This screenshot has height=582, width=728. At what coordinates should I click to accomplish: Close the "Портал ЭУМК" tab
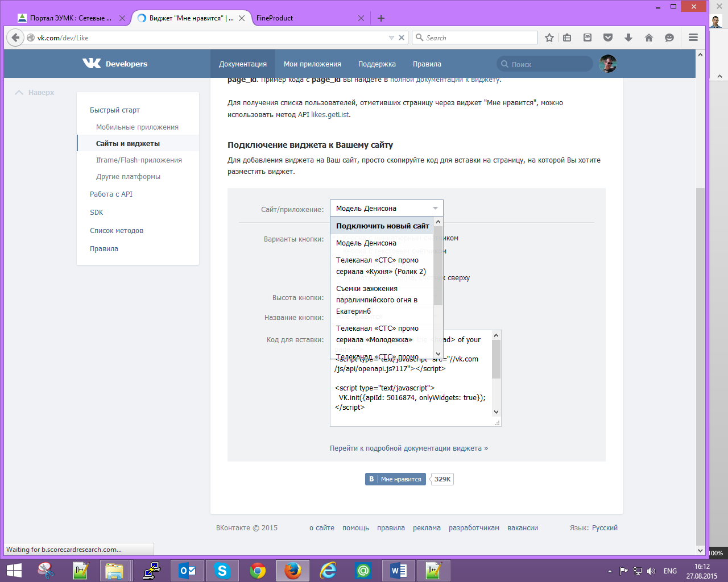[122, 18]
